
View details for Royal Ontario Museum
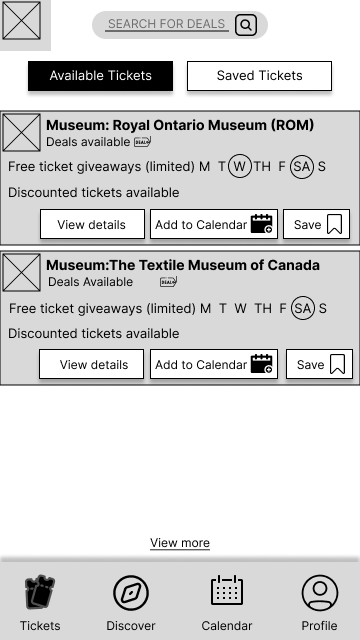point(92,224)
